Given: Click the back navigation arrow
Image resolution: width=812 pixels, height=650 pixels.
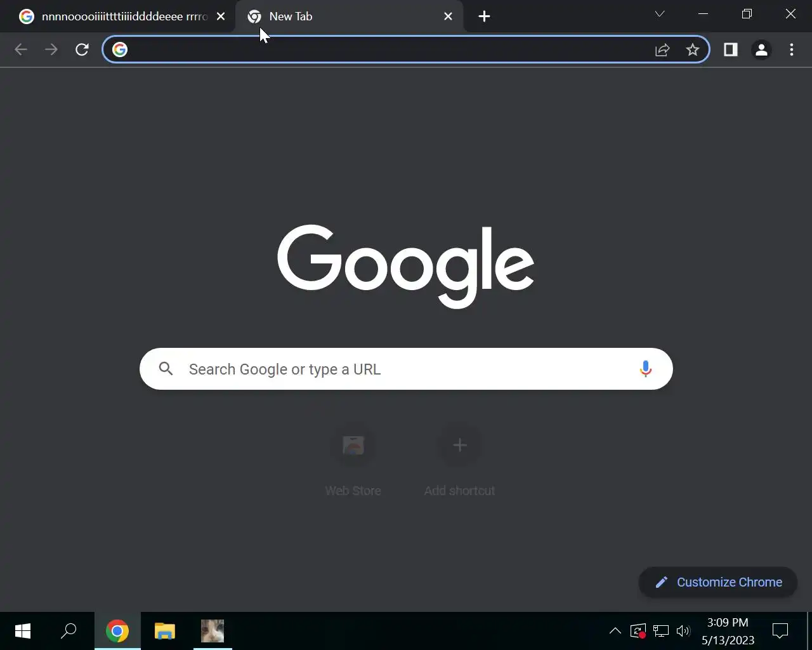Looking at the screenshot, I should point(20,50).
